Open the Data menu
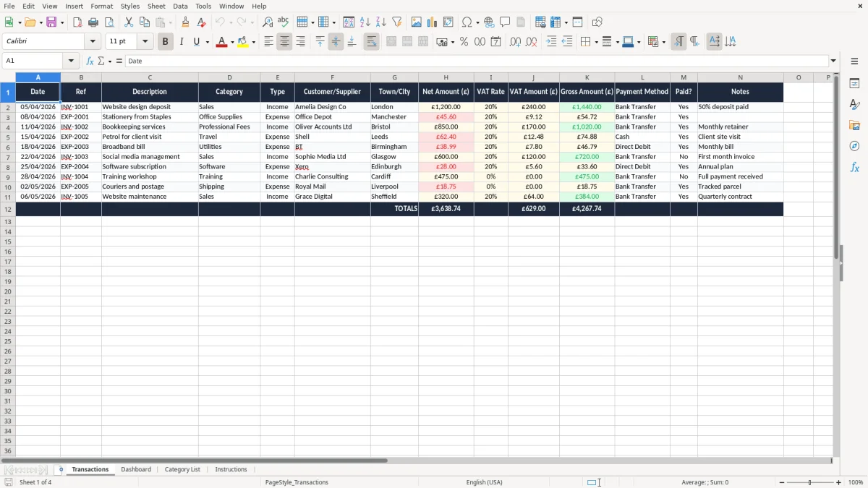The width and height of the screenshot is (868, 488). pos(180,6)
